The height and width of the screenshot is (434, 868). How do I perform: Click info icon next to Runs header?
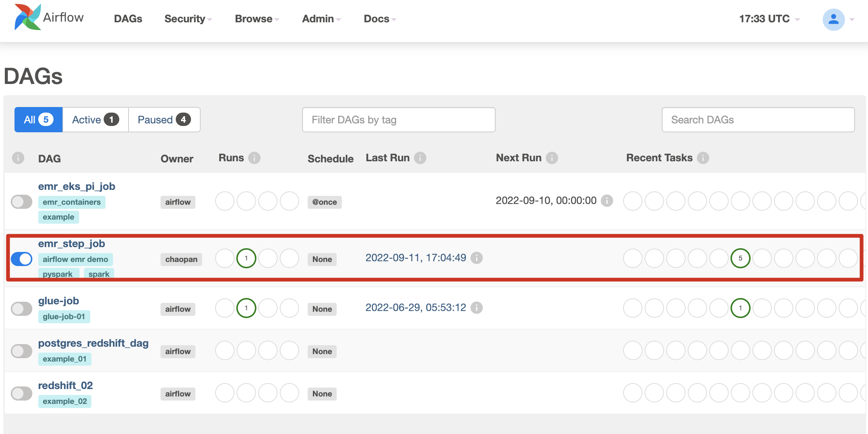click(254, 158)
